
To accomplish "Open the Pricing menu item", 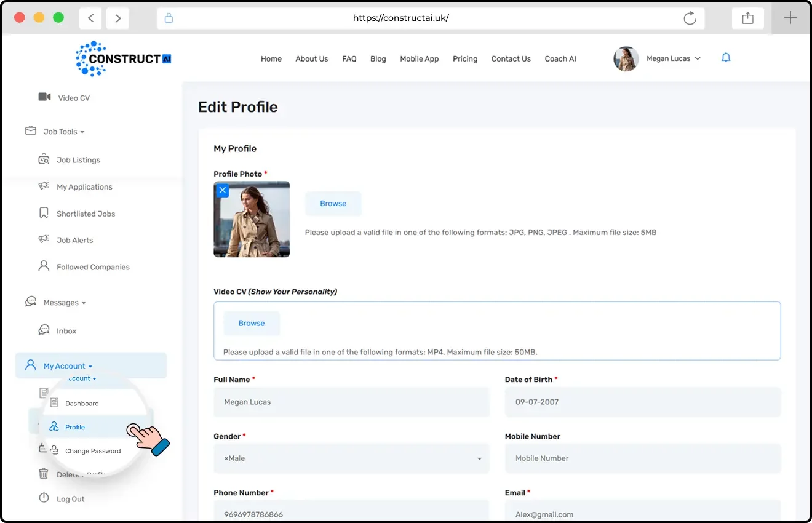I will (x=465, y=59).
